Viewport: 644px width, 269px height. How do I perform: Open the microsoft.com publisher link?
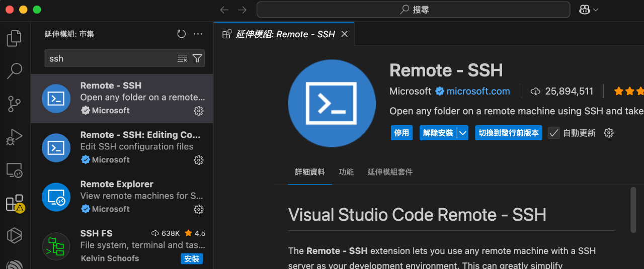click(x=478, y=92)
